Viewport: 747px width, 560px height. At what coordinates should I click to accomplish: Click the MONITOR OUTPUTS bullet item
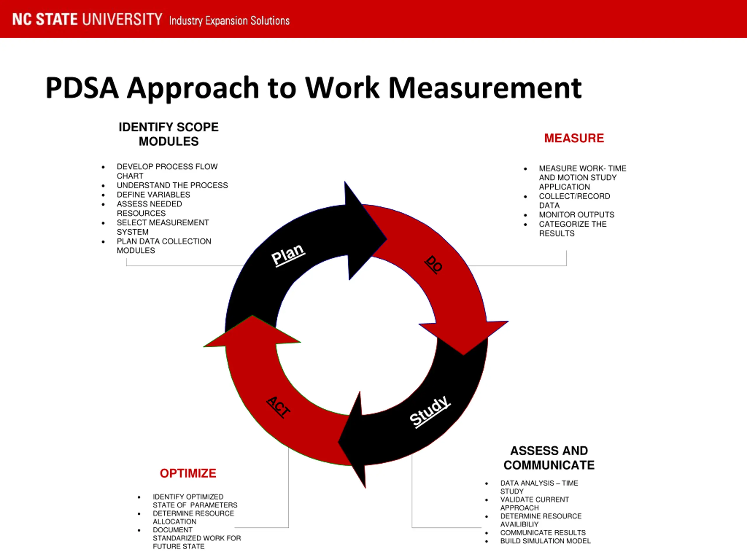tap(577, 215)
